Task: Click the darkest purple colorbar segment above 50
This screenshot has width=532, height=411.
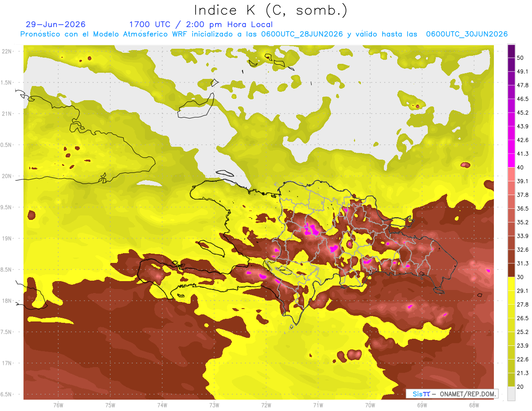Action: (x=511, y=51)
